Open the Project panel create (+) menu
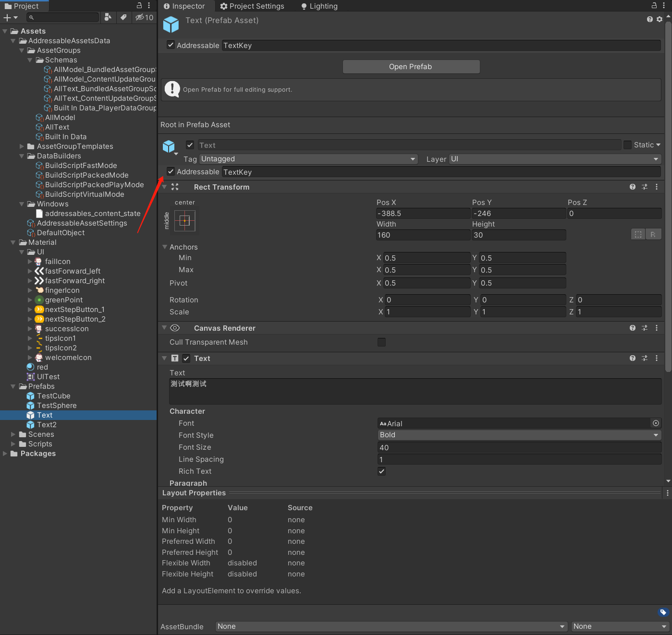 tap(10, 17)
